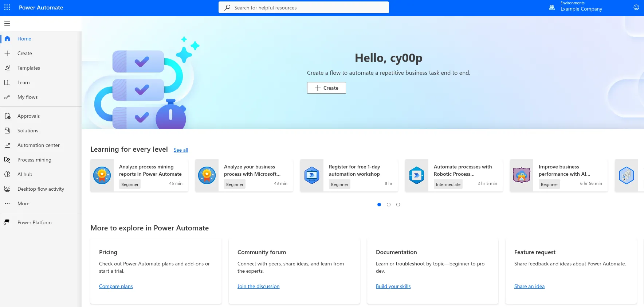Click the partially visible sixth learning card icon
The image size is (644, 307).
[627, 175]
